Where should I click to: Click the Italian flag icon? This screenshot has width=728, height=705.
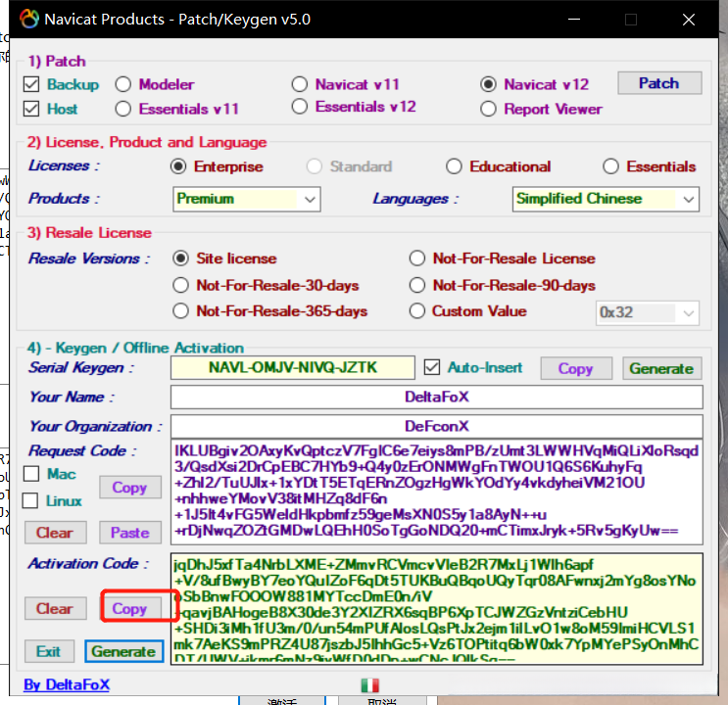(x=370, y=685)
